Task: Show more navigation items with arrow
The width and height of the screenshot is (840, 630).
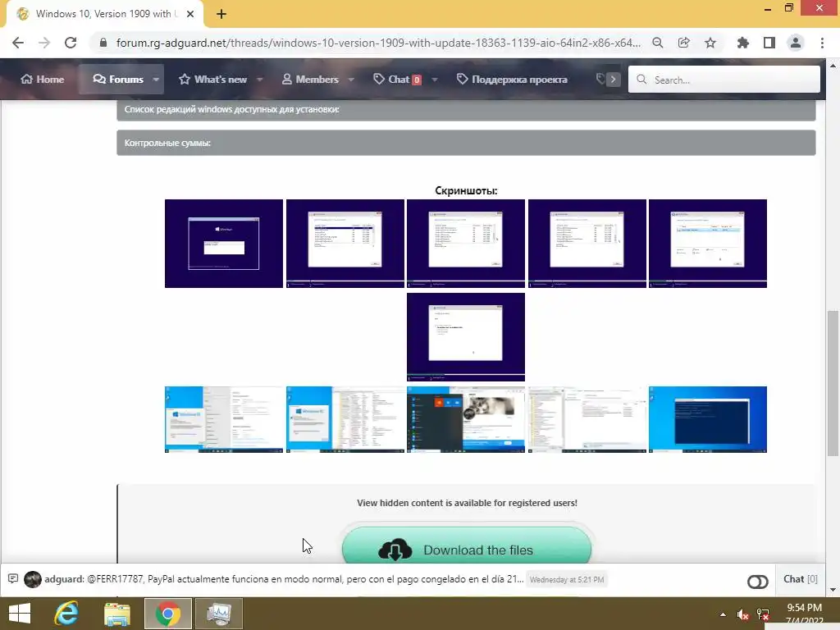Action: (613, 80)
